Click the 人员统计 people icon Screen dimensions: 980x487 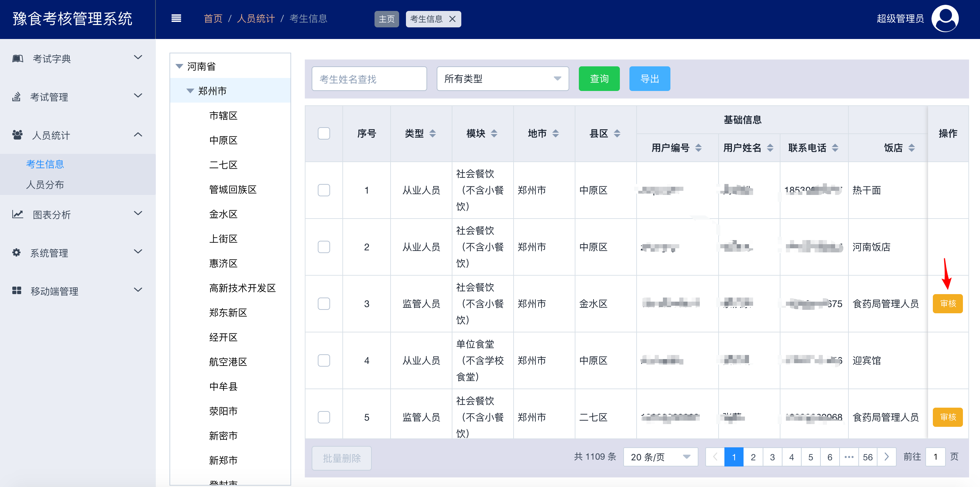point(17,134)
